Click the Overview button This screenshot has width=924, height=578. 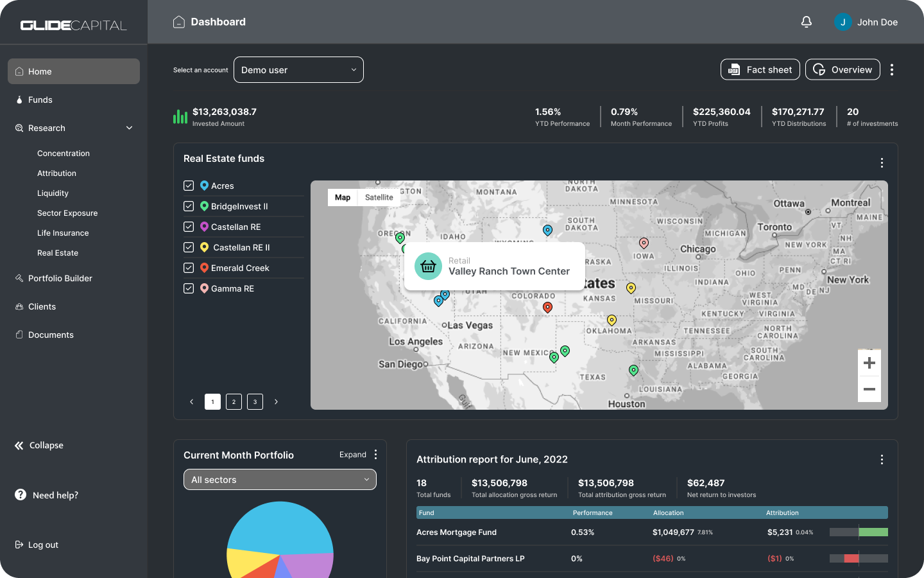click(x=843, y=69)
